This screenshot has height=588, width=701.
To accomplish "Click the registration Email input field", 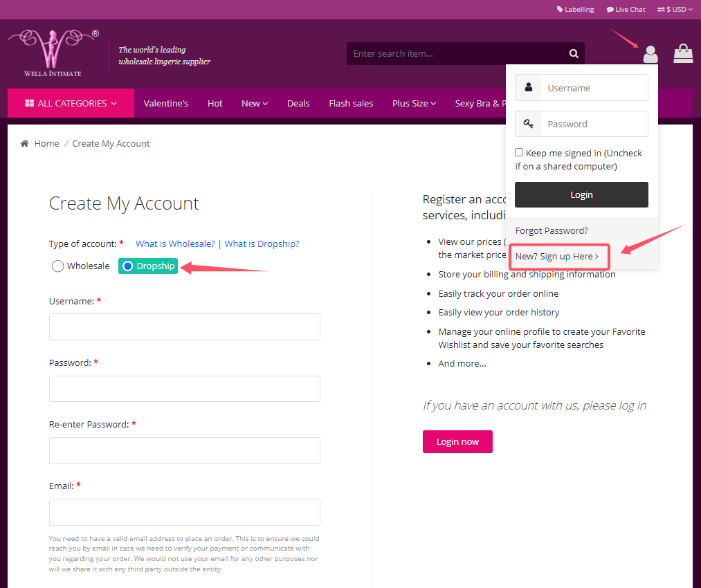I will (x=184, y=512).
